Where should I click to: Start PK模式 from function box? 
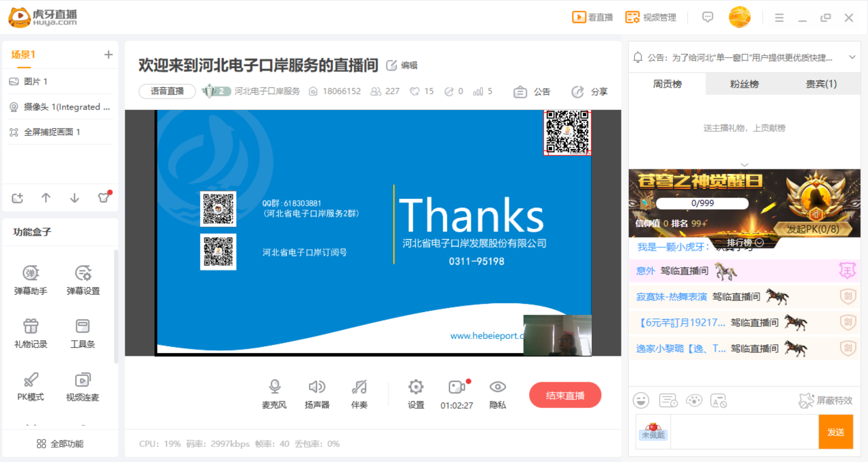click(x=30, y=387)
